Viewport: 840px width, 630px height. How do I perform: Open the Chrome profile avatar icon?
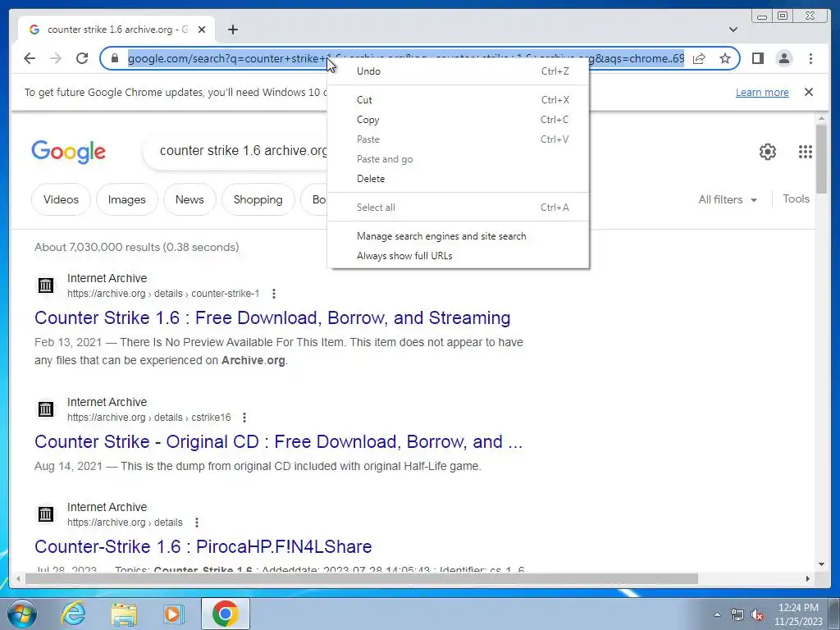click(x=783, y=58)
